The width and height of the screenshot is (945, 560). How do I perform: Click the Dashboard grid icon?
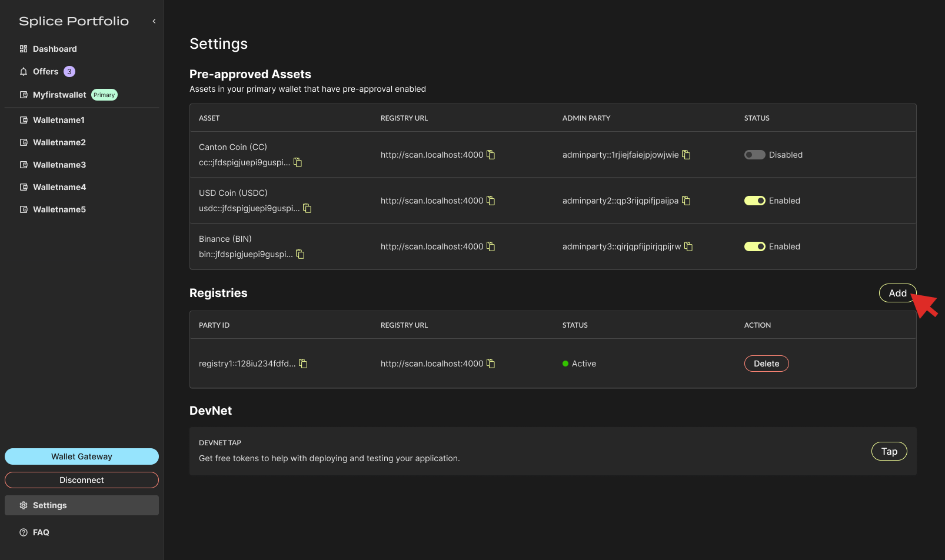tap(24, 49)
